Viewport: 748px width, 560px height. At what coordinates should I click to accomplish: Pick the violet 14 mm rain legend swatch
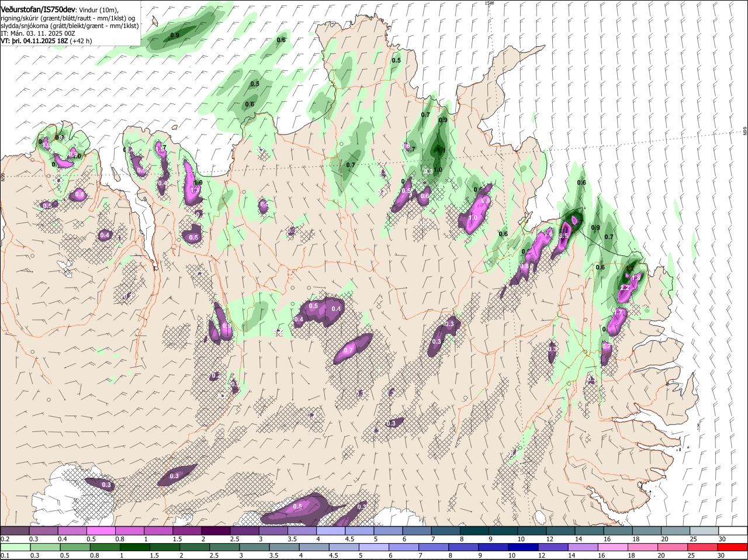(x=584, y=547)
